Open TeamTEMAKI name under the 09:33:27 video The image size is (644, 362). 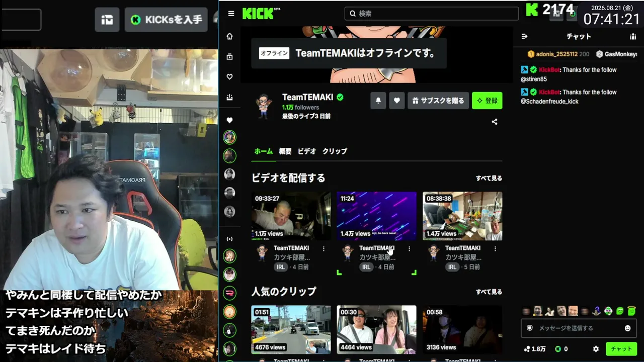tap(291, 248)
